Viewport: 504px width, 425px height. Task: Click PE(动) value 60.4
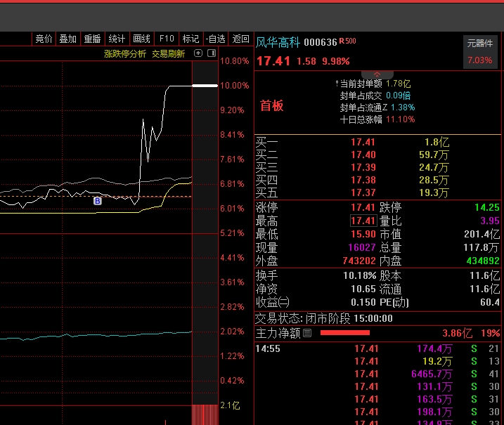pyautogui.click(x=490, y=302)
